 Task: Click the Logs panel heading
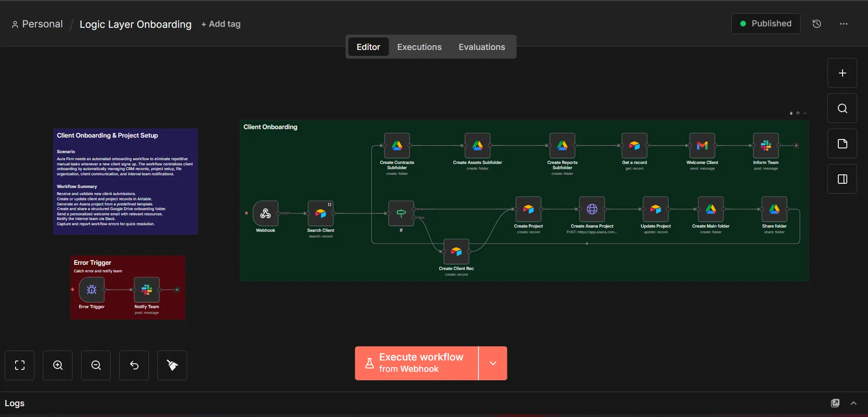click(x=15, y=403)
